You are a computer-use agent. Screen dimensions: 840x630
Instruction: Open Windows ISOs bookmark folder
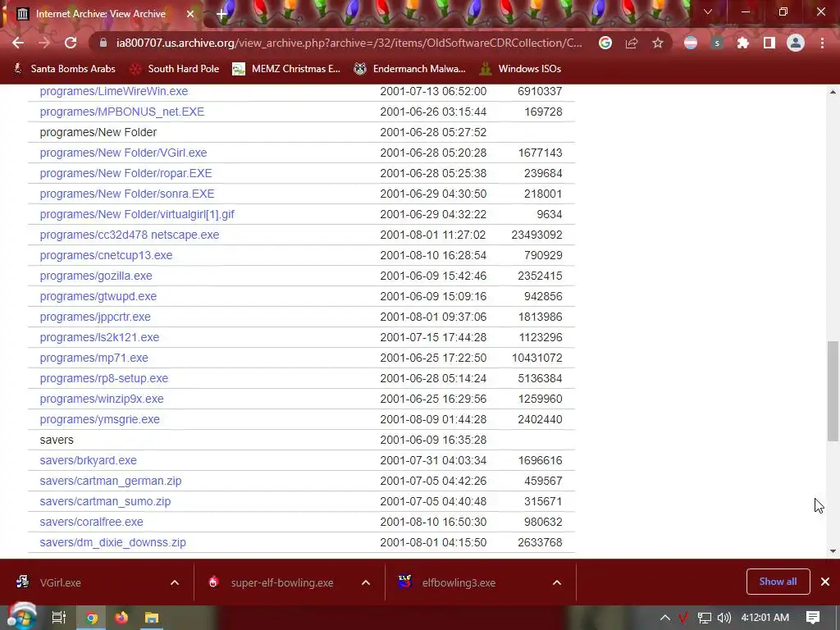520,69
